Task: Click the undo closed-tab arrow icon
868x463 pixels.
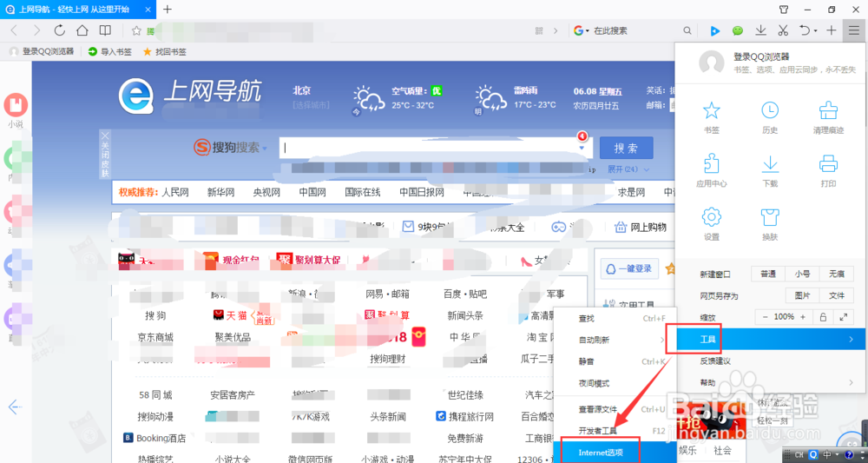Action: point(805,30)
